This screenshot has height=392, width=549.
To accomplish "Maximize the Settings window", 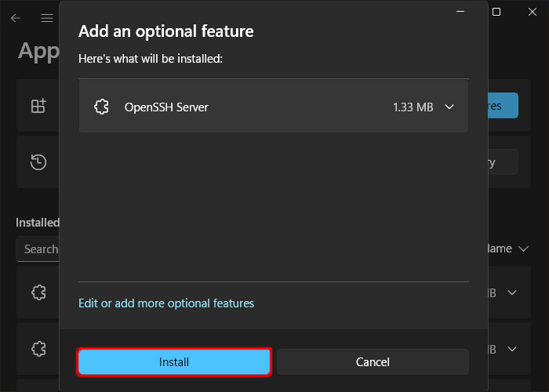I will [496, 13].
